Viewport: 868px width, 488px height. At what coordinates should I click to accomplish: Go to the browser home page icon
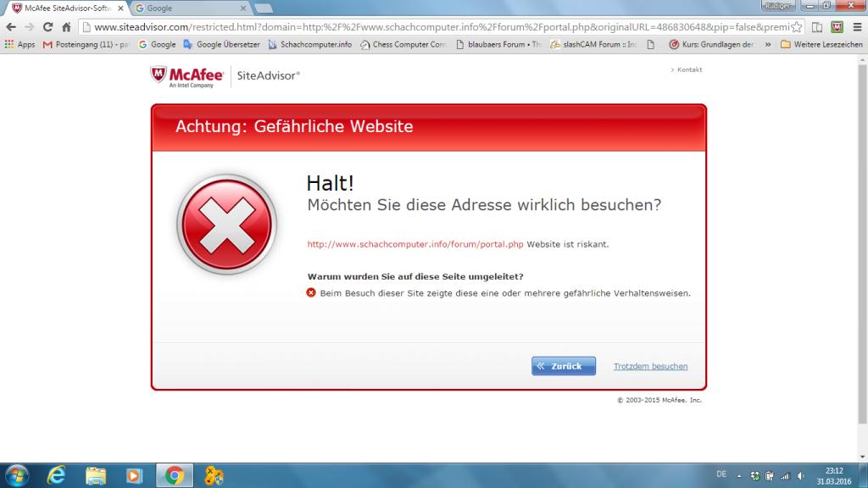click(66, 27)
